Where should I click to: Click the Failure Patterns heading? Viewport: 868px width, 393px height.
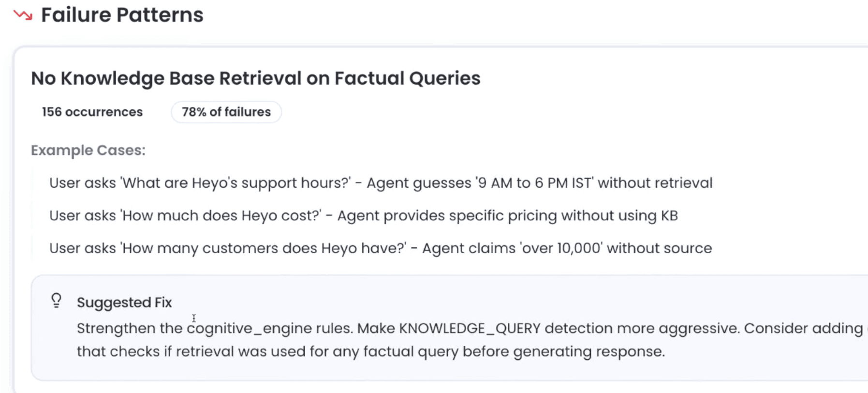pos(122,15)
